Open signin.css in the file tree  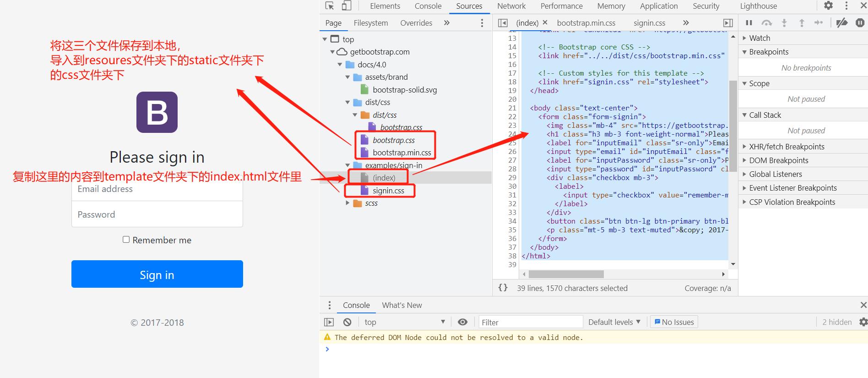coord(388,191)
